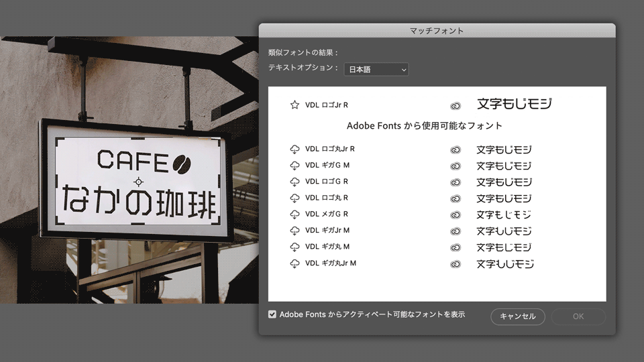Activate VDL ギガG M via cloud download icon
Image resolution: width=644 pixels, height=362 pixels.
[x=294, y=166]
